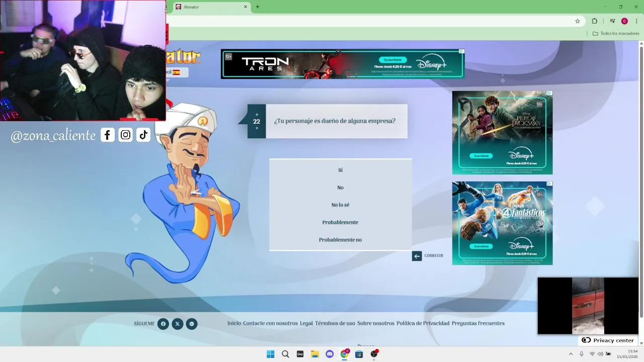Open the Chrome three-dot menu
This screenshot has height=362, width=644.
point(636,21)
